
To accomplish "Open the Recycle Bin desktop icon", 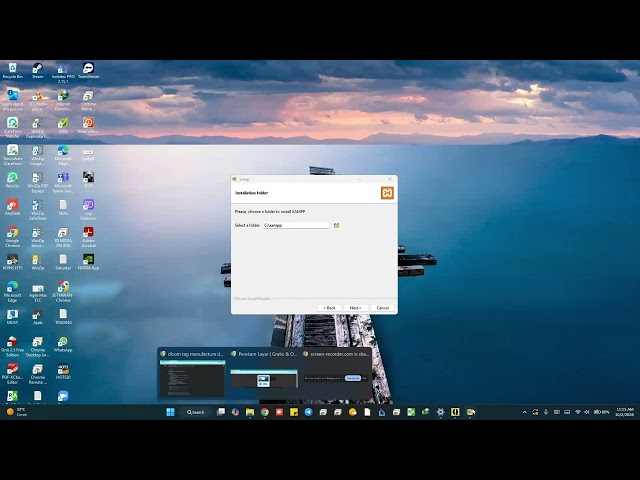I will coord(13,70).
